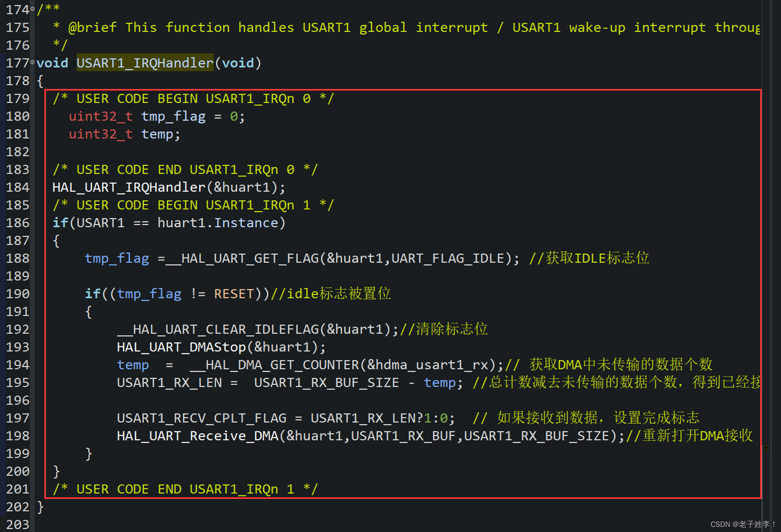Image resolution: width=781 pixels, height=532 pixels.
Task: Collapse the comment block at line 174
Action: (x=32, y=9)
